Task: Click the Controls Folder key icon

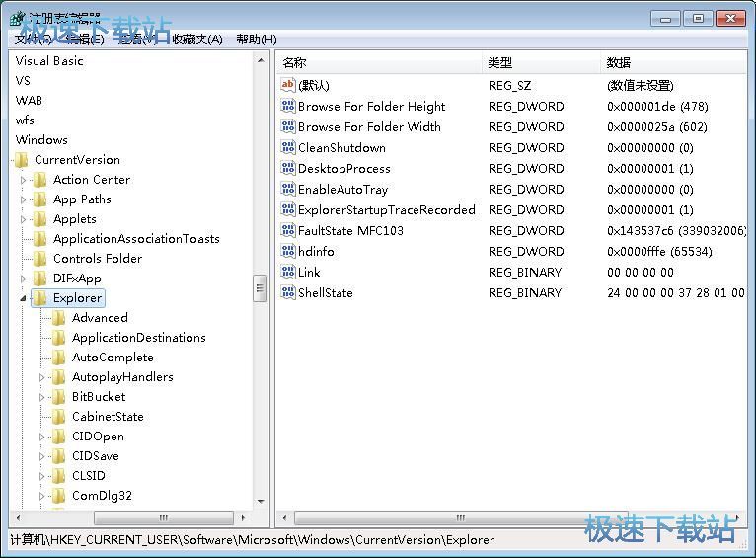Action: click(40, 259)
